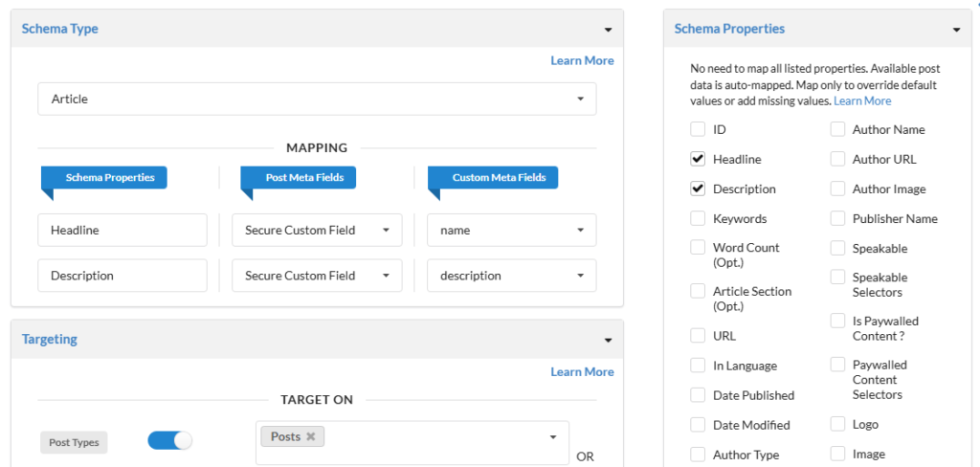Collapse the Schema Properties panel arrow

955,30
